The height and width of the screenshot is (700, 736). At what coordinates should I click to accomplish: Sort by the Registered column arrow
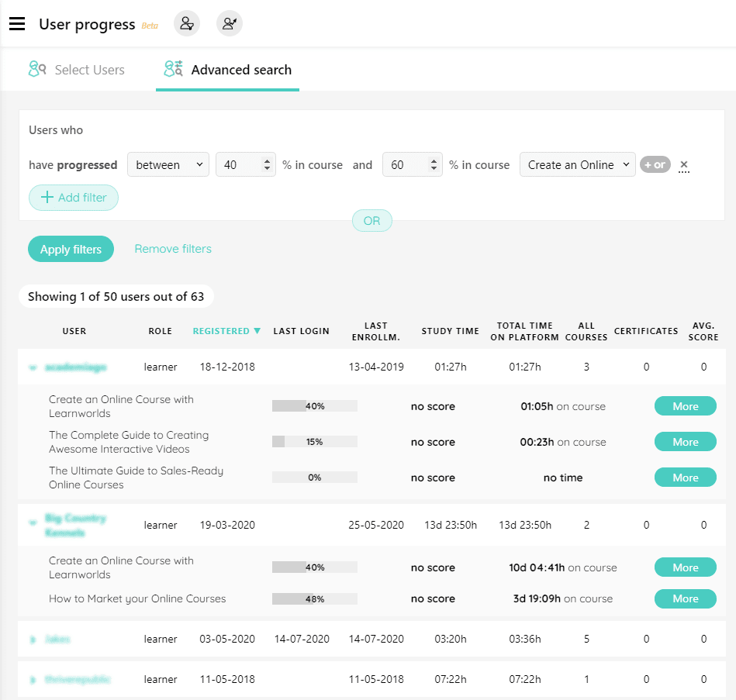pyautogui.click(x=257, y=331)
